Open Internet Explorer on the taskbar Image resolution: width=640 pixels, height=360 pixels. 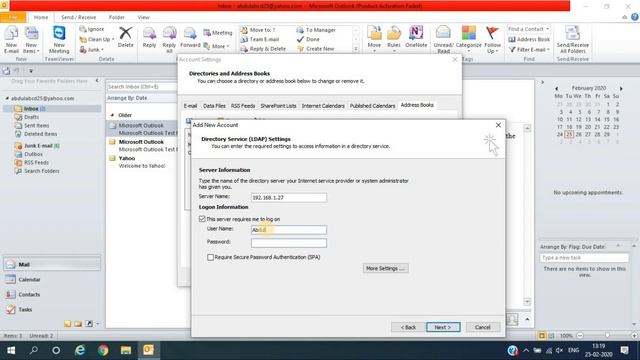(x=80, y=350)
